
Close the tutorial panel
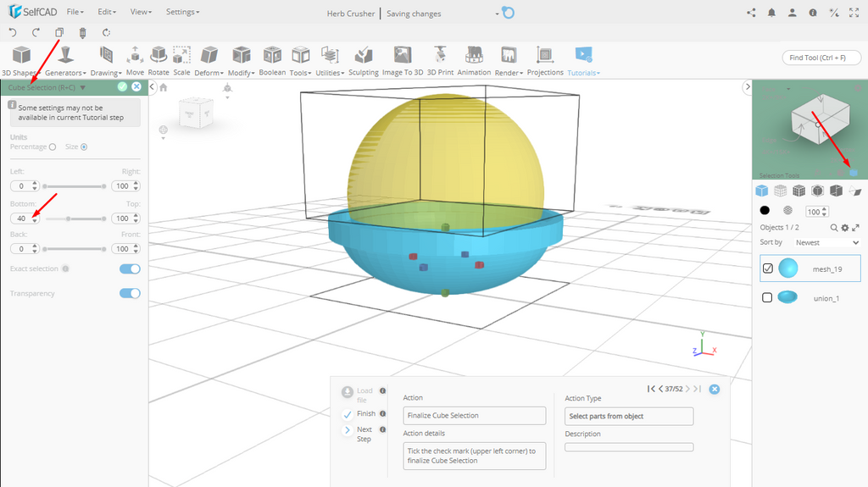point(715,389)
